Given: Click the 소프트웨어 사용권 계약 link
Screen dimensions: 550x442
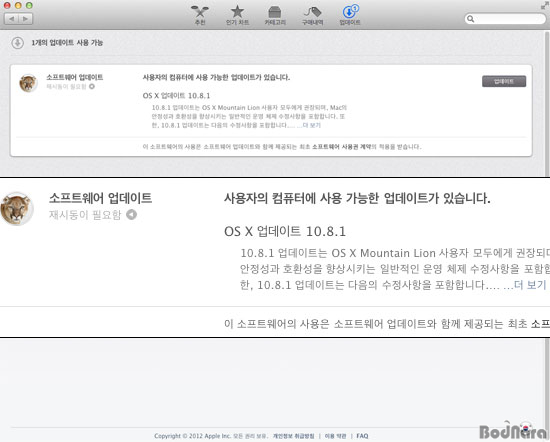Looking at the screenshot, I should 341,147.
